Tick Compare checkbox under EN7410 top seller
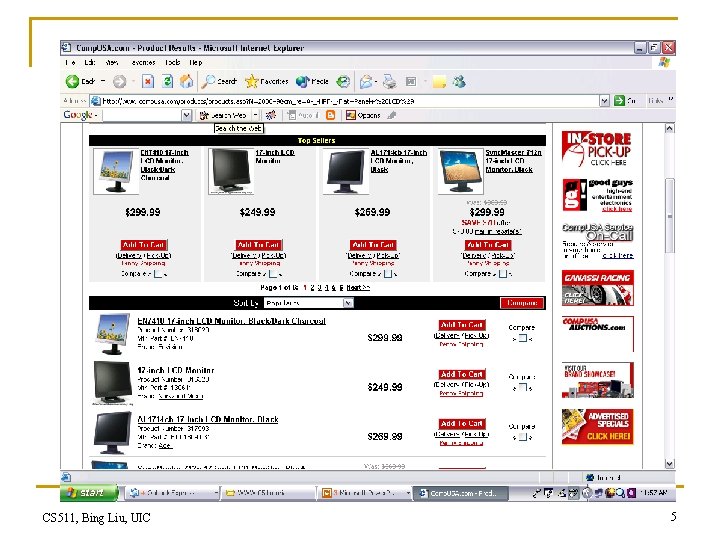This screenshot has height=540, width=720. coord(158,274)
